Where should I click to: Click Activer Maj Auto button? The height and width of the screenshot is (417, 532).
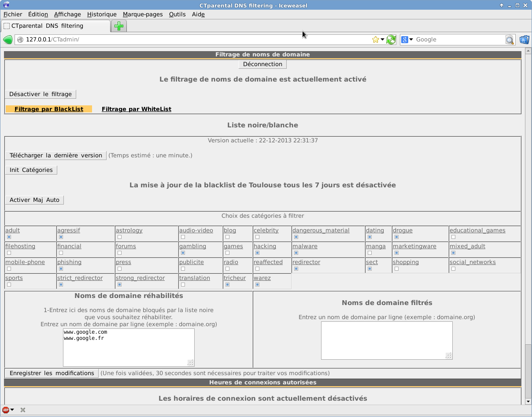tap(34, 200)
